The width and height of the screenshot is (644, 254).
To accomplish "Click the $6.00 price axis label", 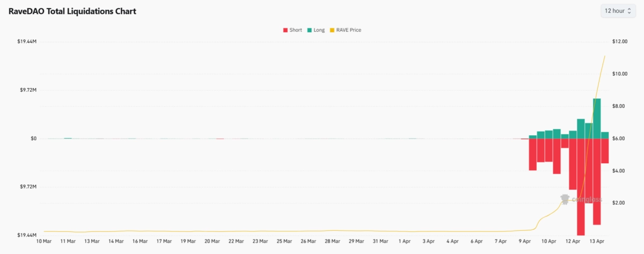I will click(620, 139).
